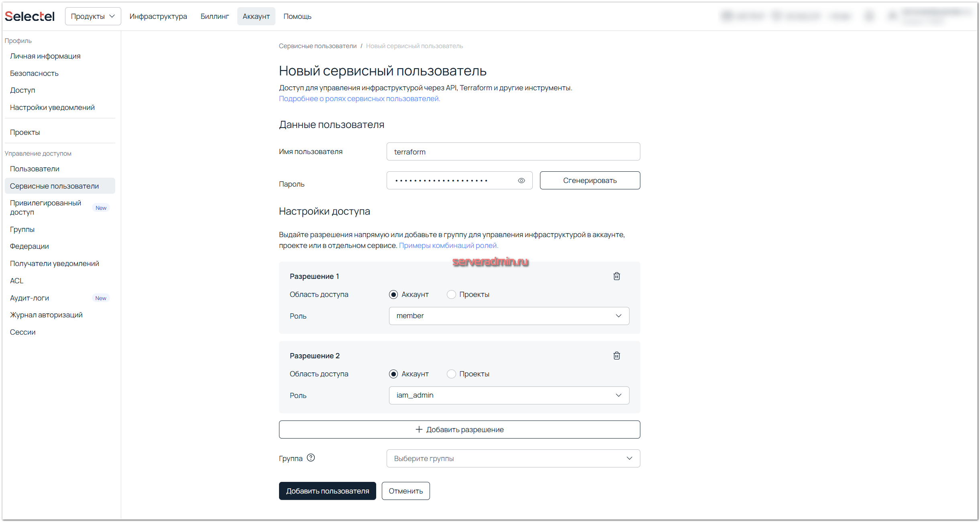Click New badge beside Аудит-логи
The width and height of the screenshot is (980, 522).
pos(101,298)
